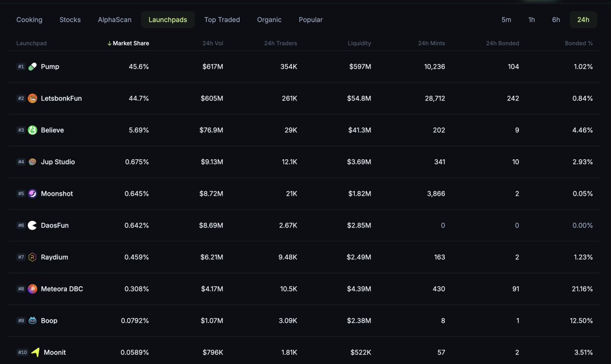
Task: Select the Launchpads tab
Action: [x=168, y=20]
